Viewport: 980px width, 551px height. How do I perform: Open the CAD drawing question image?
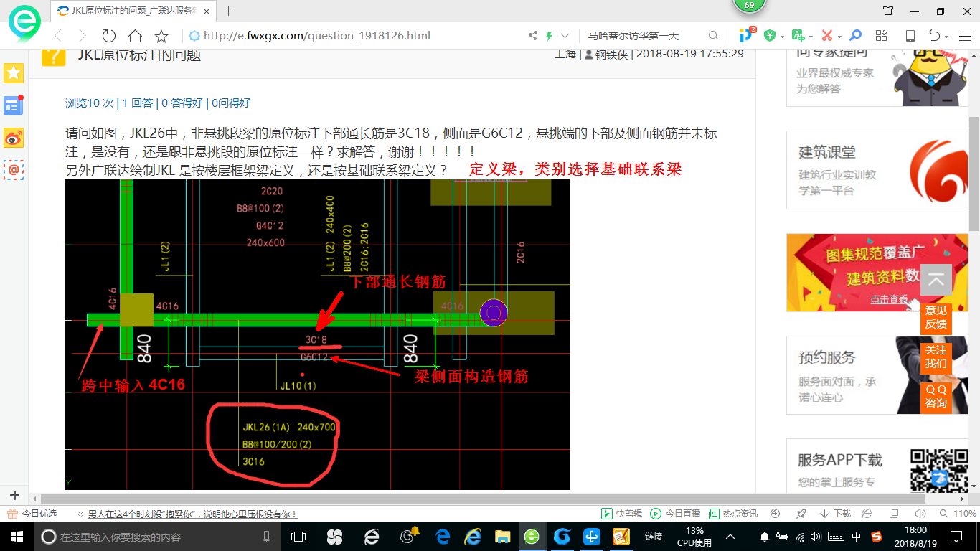(x=317, y=334)
